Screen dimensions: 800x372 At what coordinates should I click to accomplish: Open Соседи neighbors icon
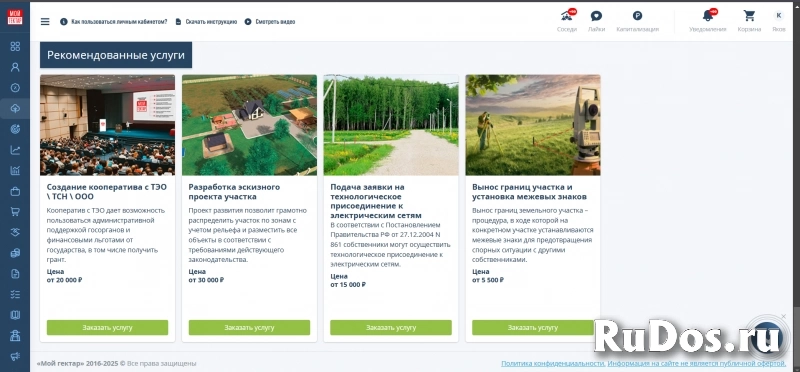(x=566, y=15)
